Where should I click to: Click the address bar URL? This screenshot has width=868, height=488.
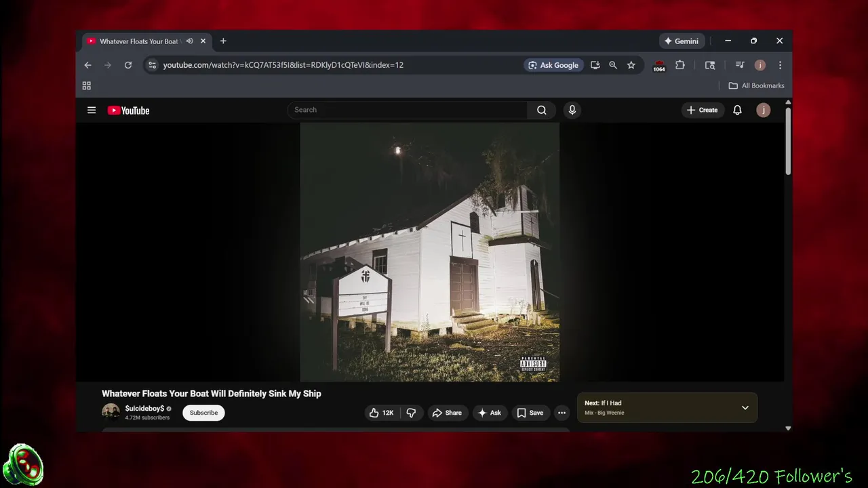pos(283,65)
